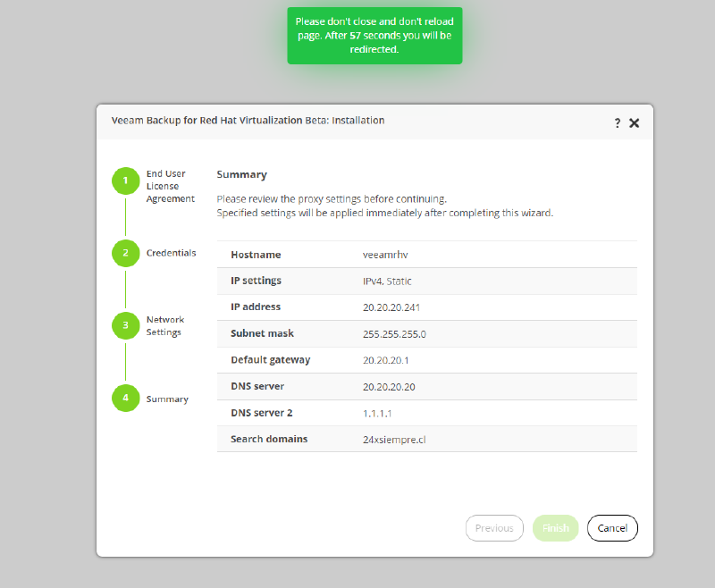
Task: Open Network Settings wizard step label
Action: 165,326
